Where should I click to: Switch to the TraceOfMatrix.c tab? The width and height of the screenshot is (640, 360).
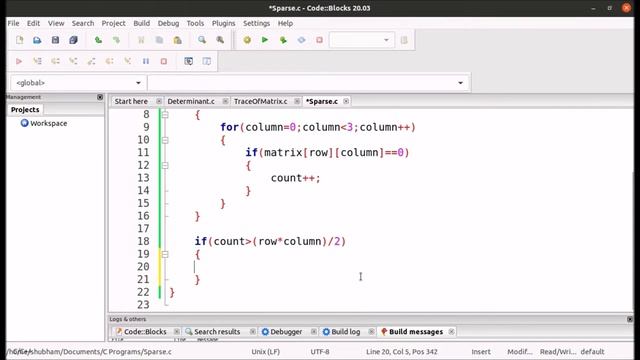[x=260, y=101]
